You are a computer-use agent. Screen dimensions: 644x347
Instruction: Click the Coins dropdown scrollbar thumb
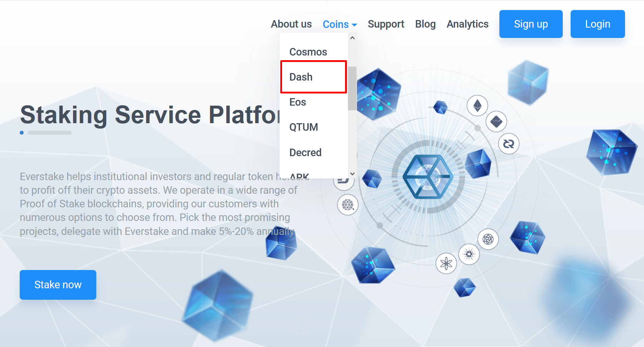click(x=353, y=88)
